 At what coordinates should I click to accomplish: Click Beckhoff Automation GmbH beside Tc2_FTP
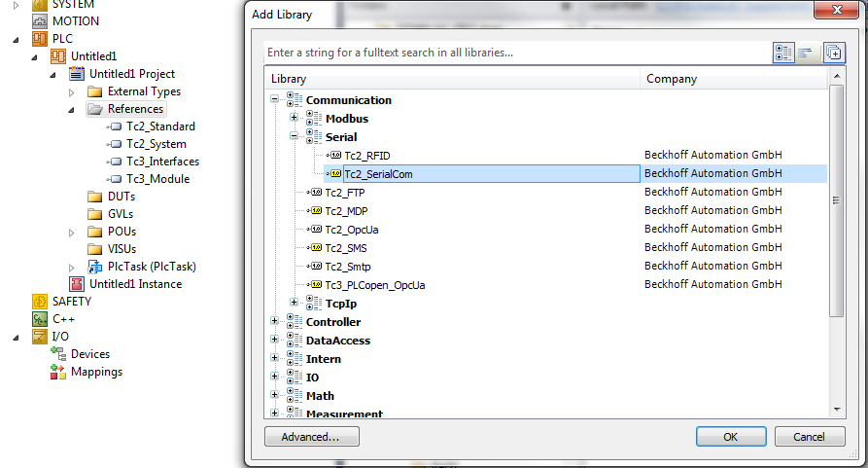point(713,192)
